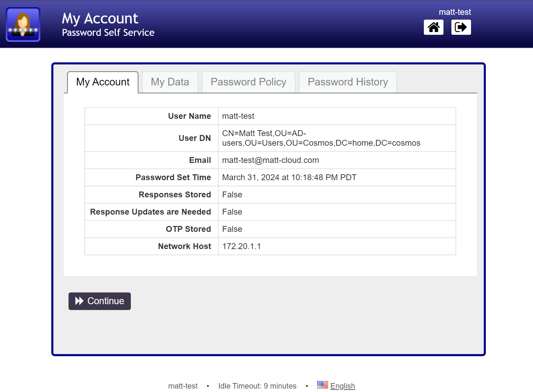The width and height of the screenshot is (533, 392).
Task: View the Password History tab
Action: click(348, 82)
